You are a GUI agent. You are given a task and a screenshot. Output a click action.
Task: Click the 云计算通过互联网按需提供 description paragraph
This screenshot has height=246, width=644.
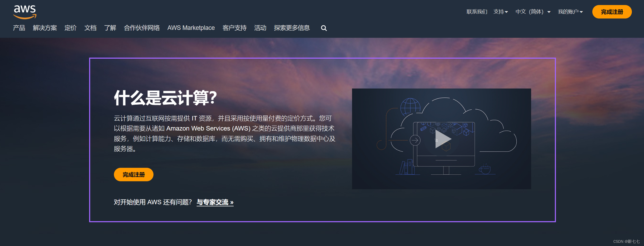click(224, 134)
